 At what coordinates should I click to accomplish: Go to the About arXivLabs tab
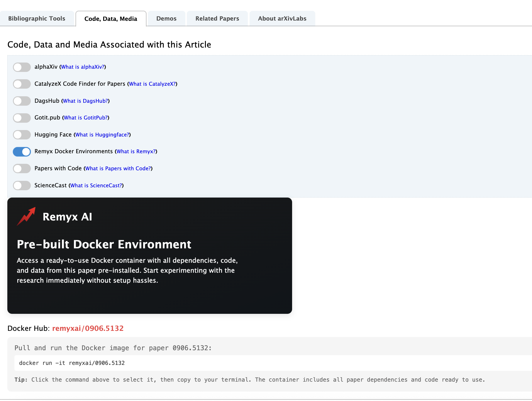click(282, 18)
